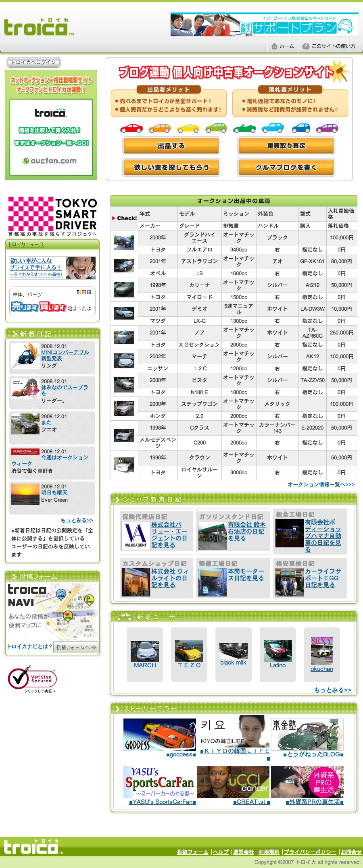Image resolution: width=363 pixels, height=868 pixels.
Task: Click the yellow car icon in banner
Action: (x=188, y=128)
